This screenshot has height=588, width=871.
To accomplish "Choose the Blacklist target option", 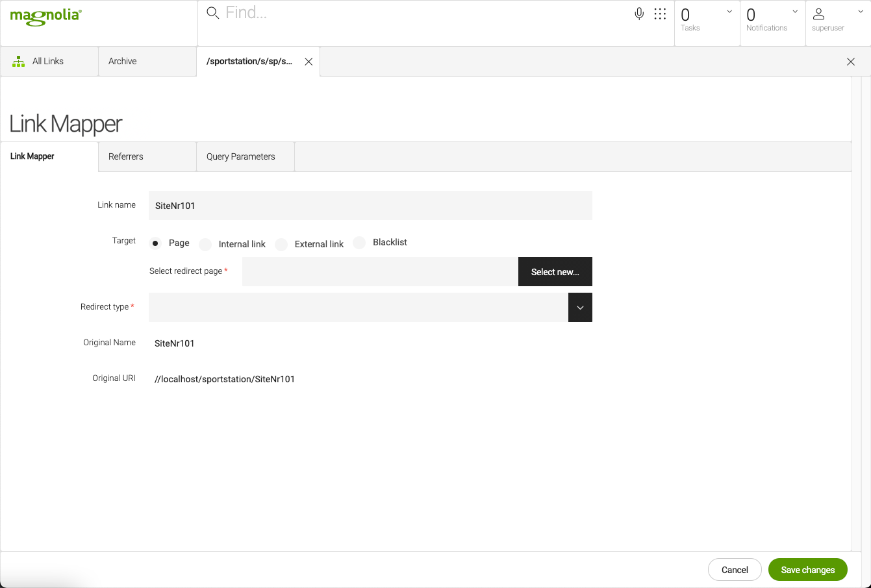I will pyautogui.click(x=359, y=241).
